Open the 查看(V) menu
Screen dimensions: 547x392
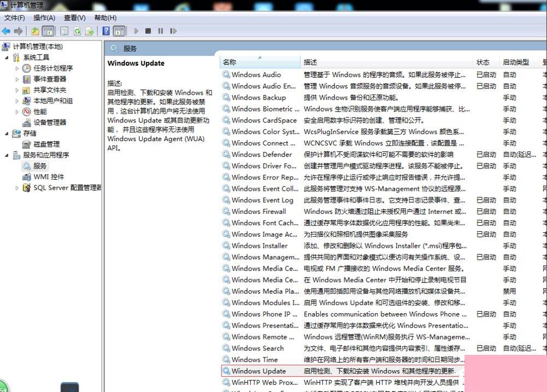pos(75,18)
